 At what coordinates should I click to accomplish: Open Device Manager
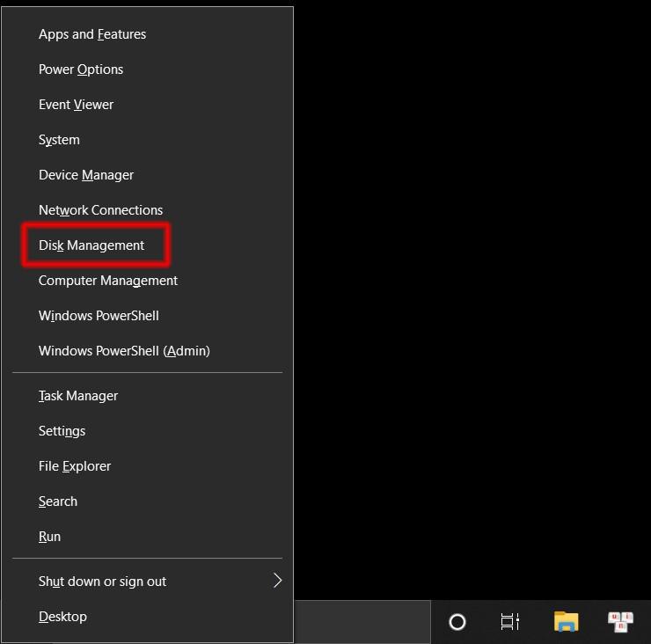pos(86,175)
